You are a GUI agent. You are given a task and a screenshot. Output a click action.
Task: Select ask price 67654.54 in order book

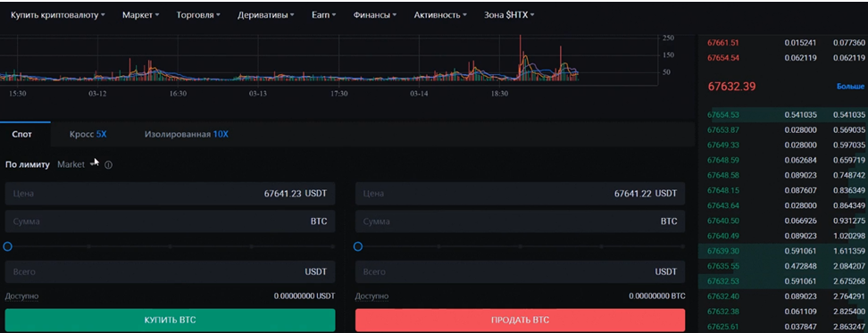(723, 57)
